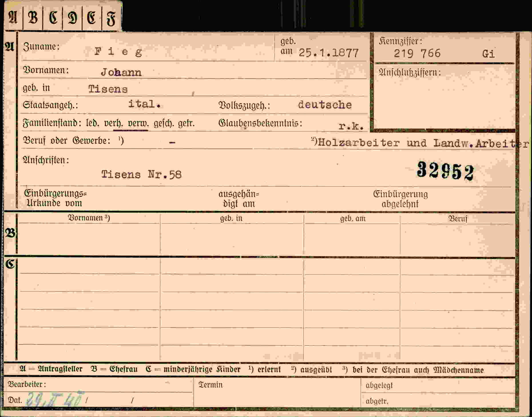Click legend text 'A = Antragsteller'
Screen dimensions: 532x417
click(51, 369)
